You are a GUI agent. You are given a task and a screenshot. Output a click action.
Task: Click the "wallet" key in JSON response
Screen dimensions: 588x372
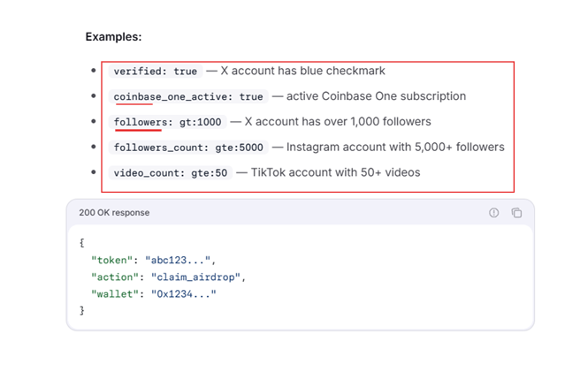coord(115,293)
